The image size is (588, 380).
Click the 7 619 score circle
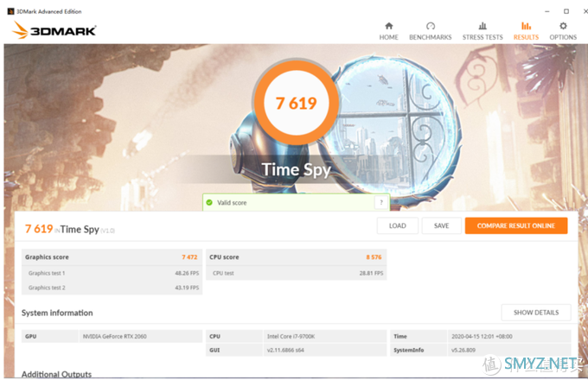[297, 103]
